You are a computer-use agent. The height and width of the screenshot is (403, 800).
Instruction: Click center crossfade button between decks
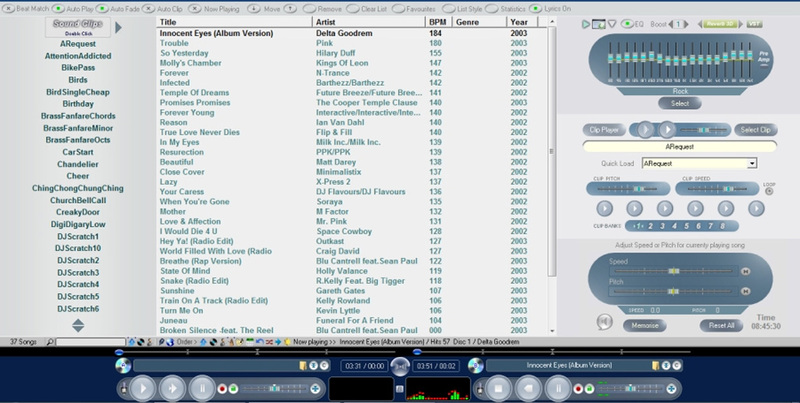click(400, 365)
